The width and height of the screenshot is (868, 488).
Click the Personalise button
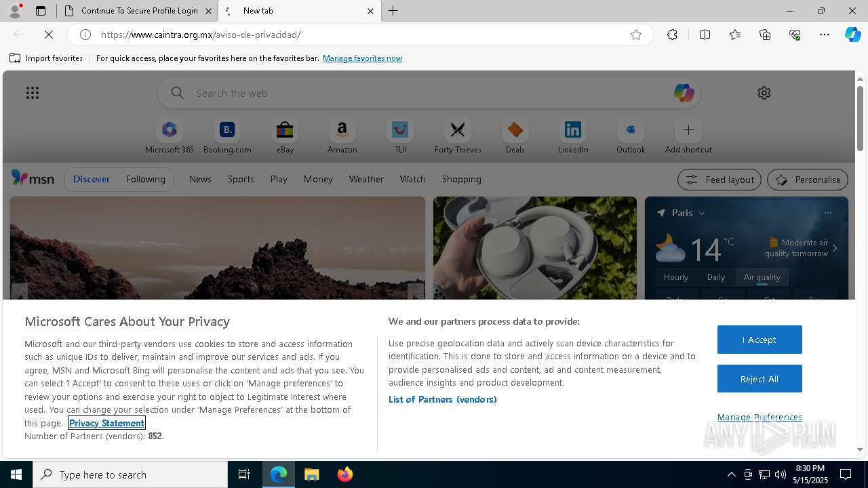[x=808, y=180]
